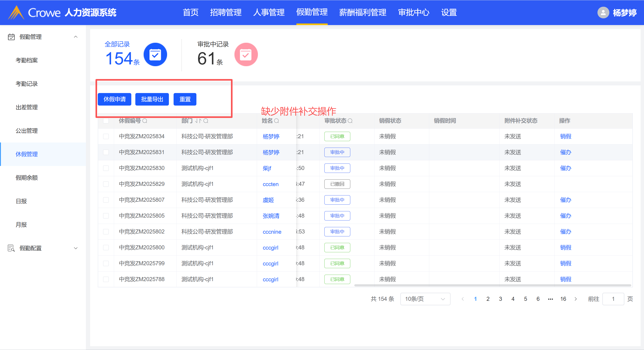Expand the 假勤配置 sidebar section
644x350 pixels.
click(76, 248)
